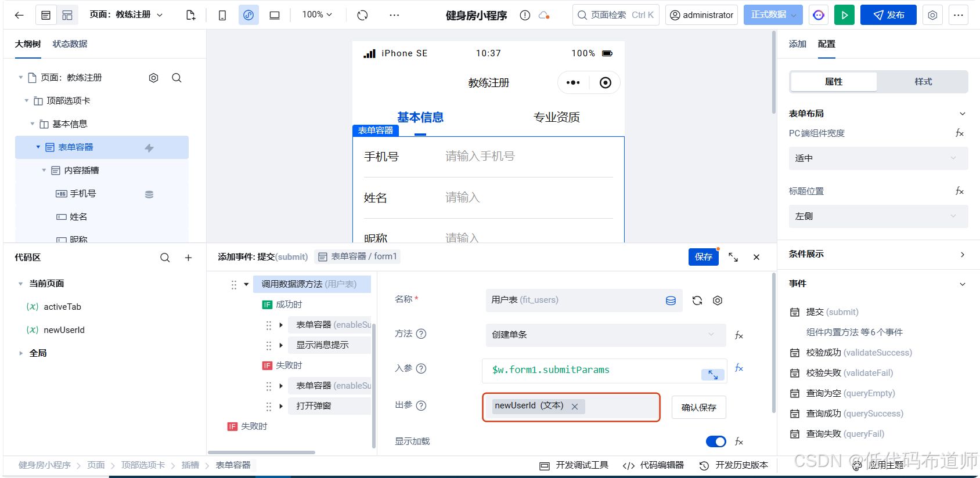Click the refresh canvas icon in toolbar
Image resolution: width=980 pixels, height=478 pixels.
[x=363, y=15]
